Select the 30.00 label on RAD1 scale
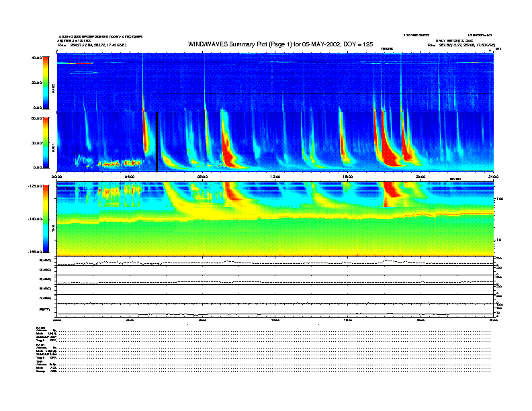Viewport: 532px width, 411px height. [36, 143]
